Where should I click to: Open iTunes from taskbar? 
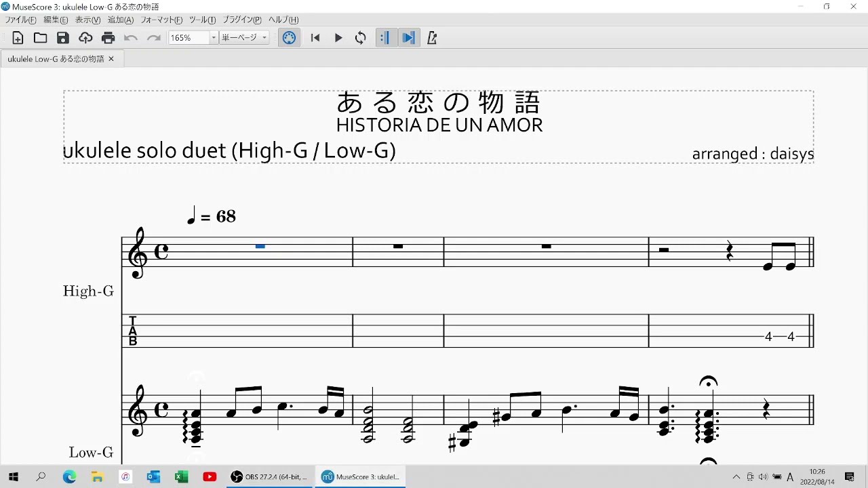point(125,477)
